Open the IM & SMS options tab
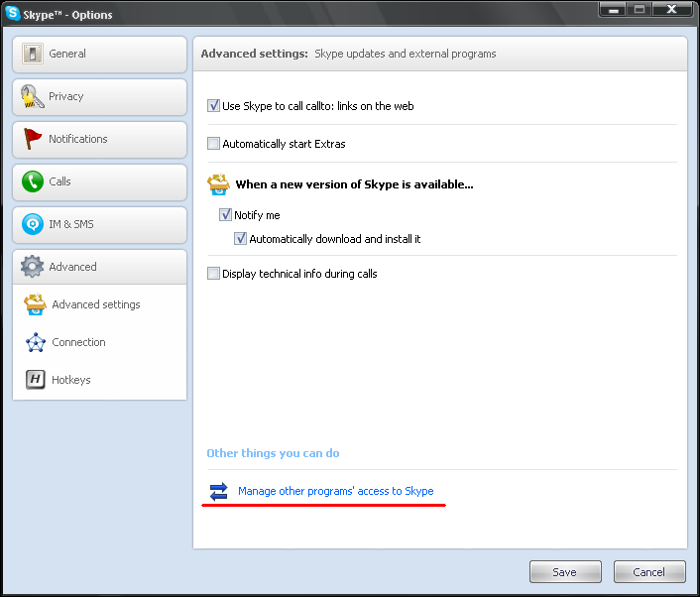The image size is (700, 597). (x=99, y=224)
